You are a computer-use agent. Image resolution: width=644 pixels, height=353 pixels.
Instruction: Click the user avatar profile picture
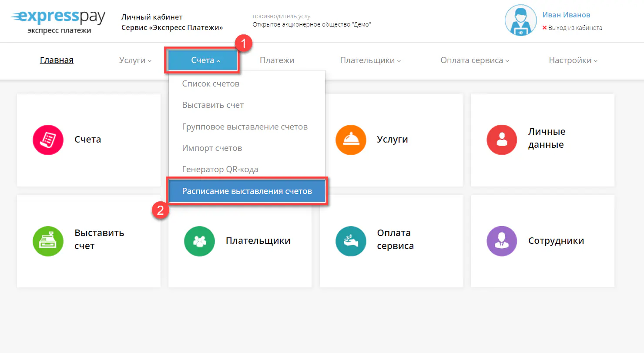click(x=520, y=20)
